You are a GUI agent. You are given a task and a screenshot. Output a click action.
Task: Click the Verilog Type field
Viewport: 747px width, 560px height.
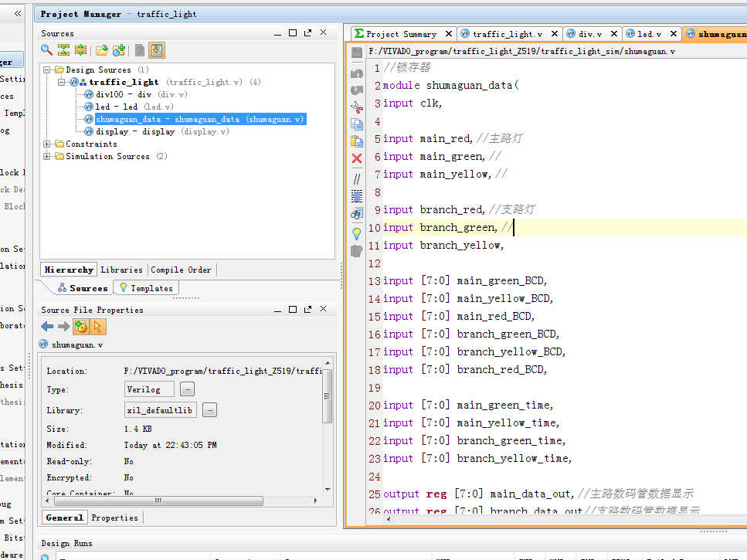149,389
